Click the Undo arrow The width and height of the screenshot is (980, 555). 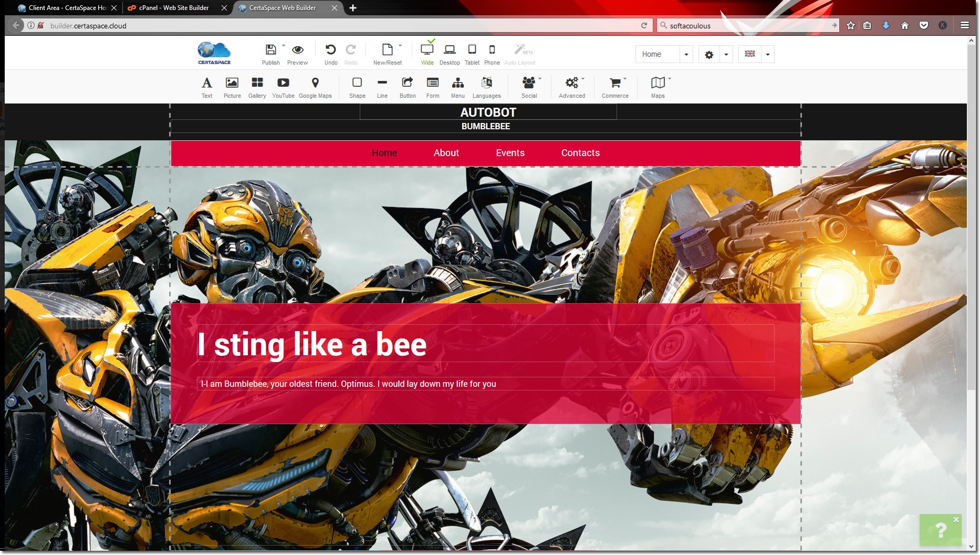coord(330,50)
